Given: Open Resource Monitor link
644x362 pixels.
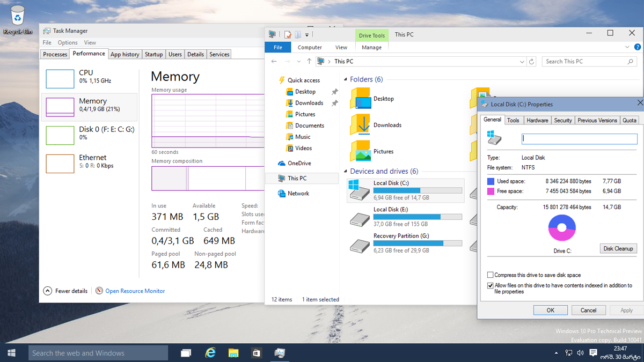Looking at the screenshot, I should tap(135, 291).
